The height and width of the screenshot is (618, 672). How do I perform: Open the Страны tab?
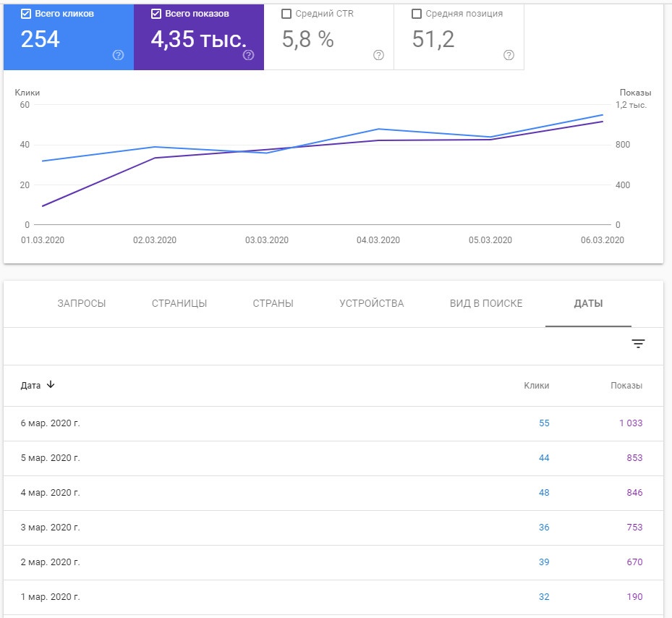273,303
